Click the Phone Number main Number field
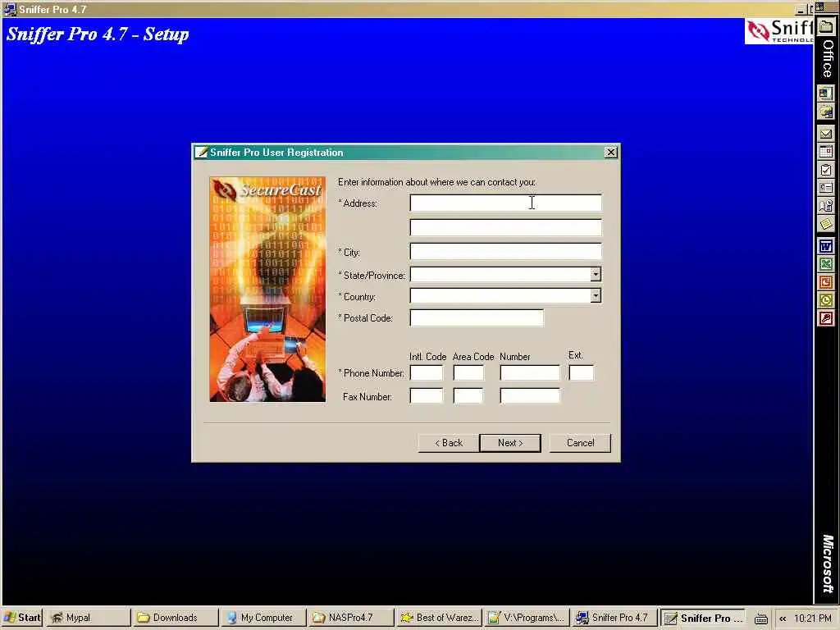Screen dimensions: 840x630 click(530, 373)
